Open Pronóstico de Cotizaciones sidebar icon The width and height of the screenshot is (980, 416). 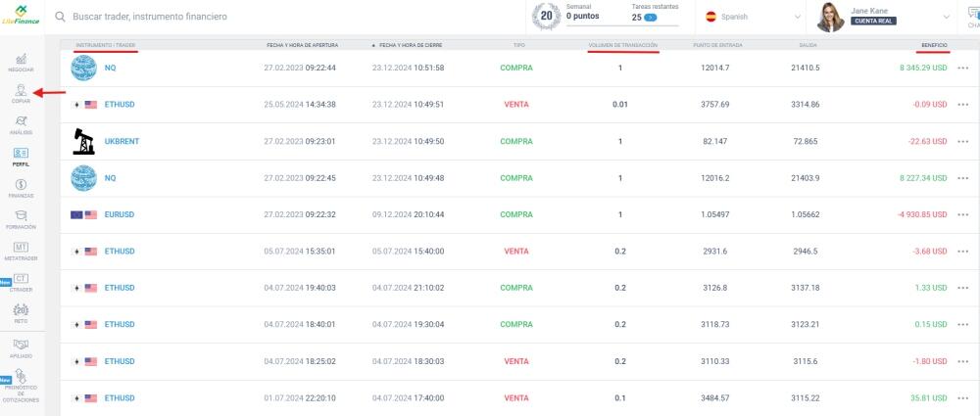(x=21, y=387)
